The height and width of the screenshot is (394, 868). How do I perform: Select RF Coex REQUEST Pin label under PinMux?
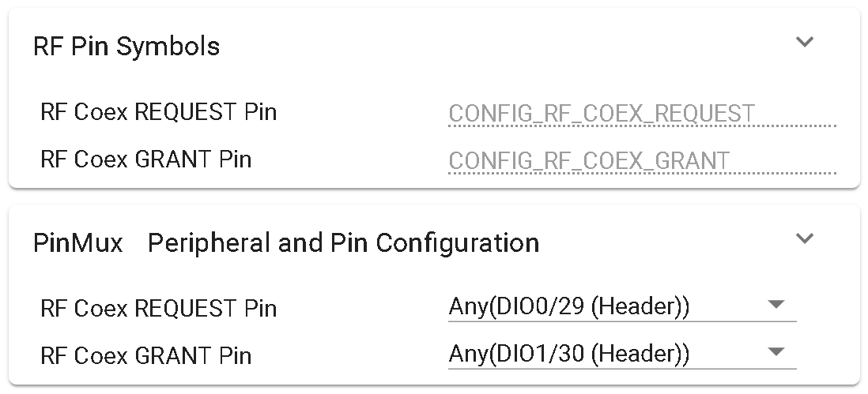click(x=158, y=308)
